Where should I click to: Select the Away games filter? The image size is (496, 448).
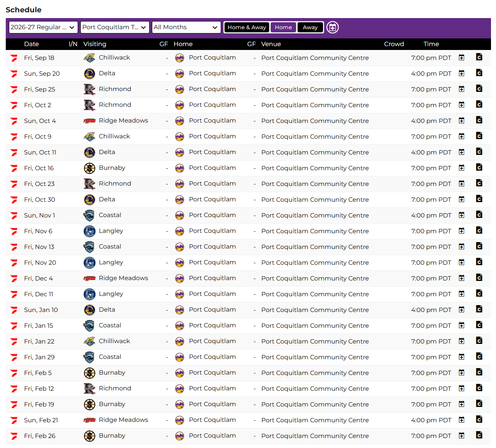click(x=310, y=27)
